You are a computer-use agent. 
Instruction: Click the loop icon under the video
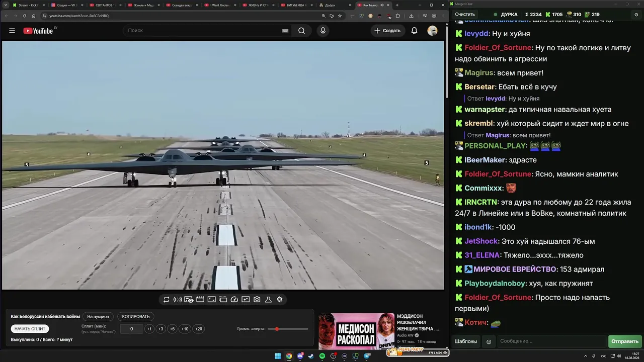(x=167, y=300)
